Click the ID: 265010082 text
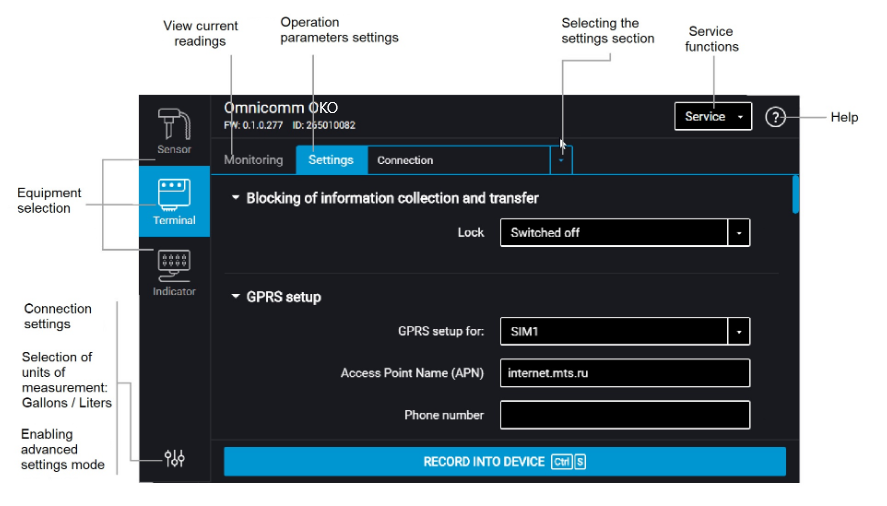 coord(324,126)
